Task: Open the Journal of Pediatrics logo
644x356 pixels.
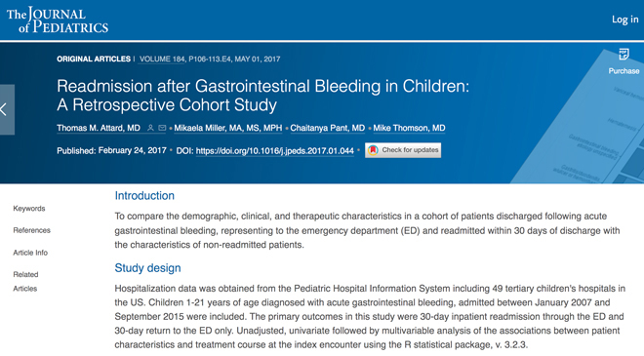Action: click(58, 20)
